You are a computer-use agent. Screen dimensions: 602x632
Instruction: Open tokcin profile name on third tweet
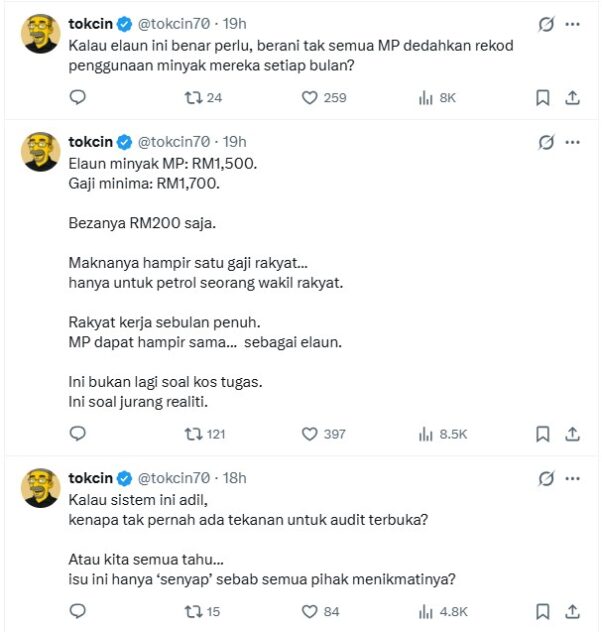tap(91, 478)
